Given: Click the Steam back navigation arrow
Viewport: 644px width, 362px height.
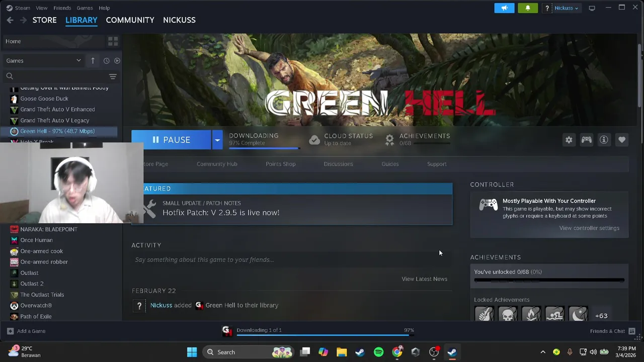Looking at the screenshot, I should tap(10, 20).
